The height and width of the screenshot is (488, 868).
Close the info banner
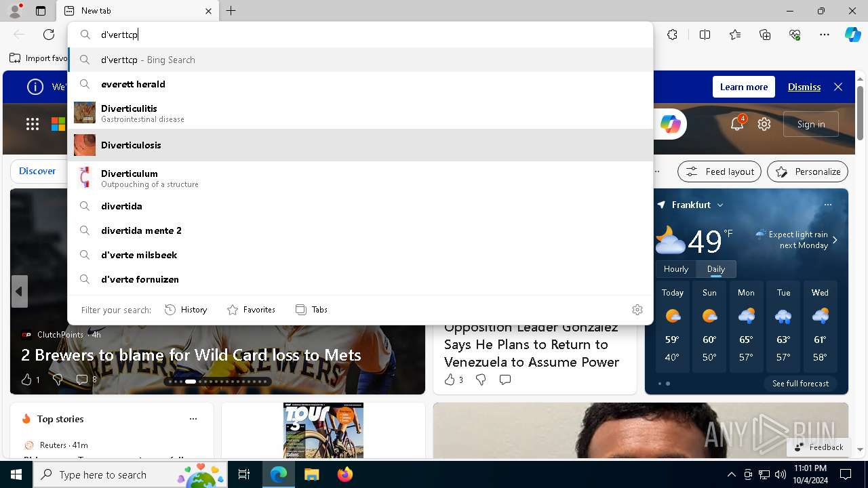coord(838,87)
